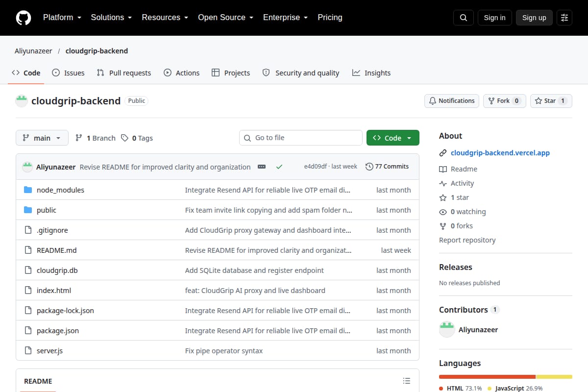588x392 pixels.
Task: Expand the Resources menu
Action: click(x=165, y=18)
